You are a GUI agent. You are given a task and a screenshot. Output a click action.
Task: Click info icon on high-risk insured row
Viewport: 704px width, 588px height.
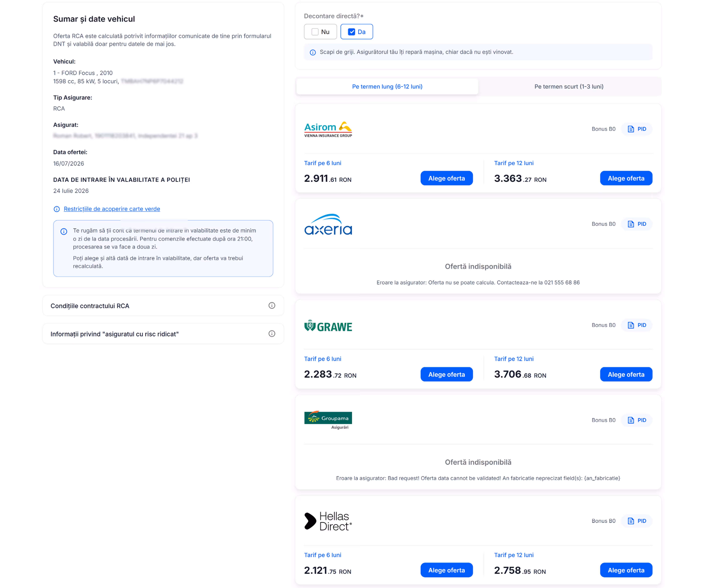point(272,334)
